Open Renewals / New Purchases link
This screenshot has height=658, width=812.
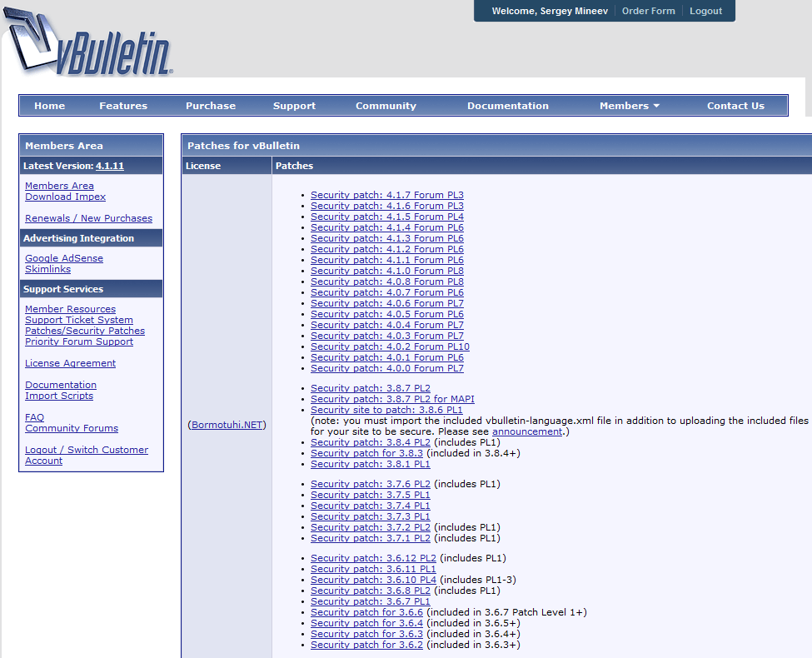(88, 218)
